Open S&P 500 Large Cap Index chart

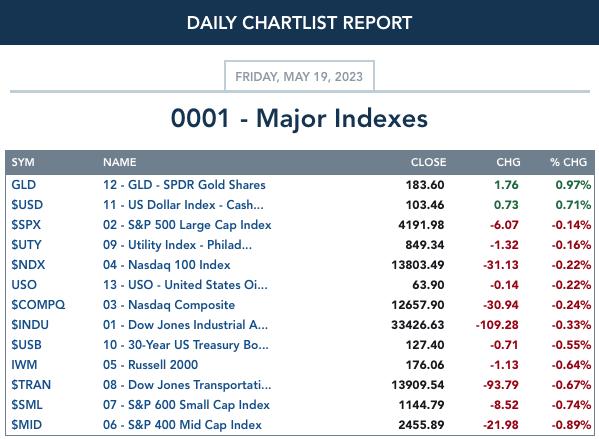point(187,225)
